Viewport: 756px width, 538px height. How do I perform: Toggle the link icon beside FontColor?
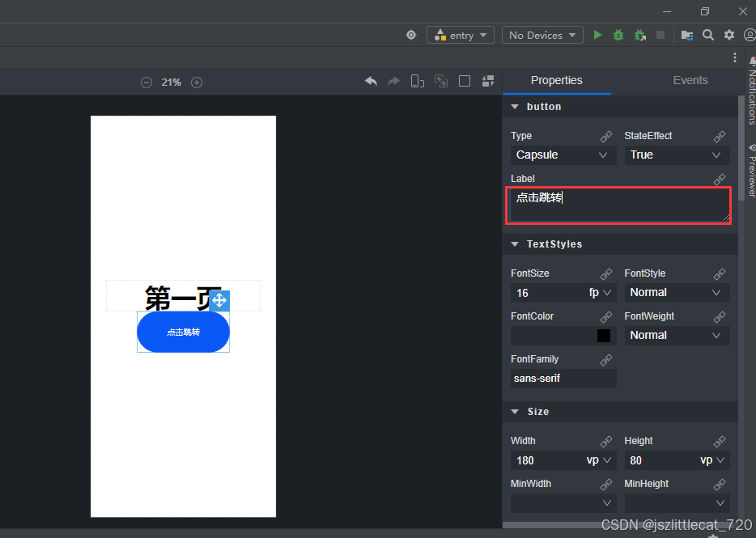605,317
